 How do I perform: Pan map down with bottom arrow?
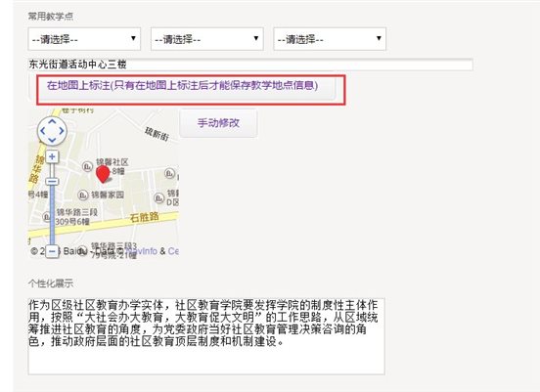click(x=52, y=140)
